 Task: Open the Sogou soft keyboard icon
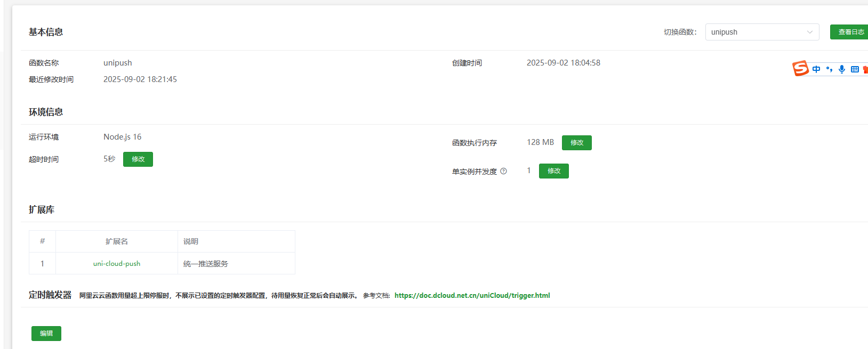855,69
